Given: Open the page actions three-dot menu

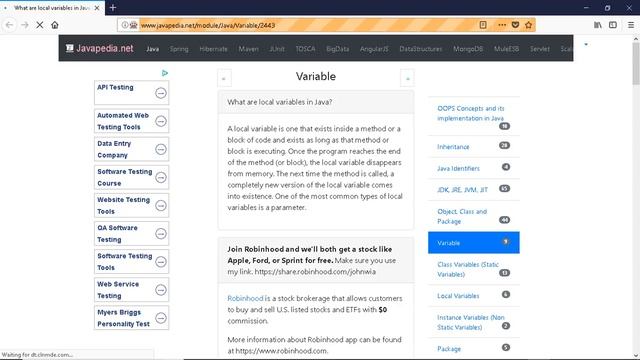Looking at the screenshot, I should [502, 25].
